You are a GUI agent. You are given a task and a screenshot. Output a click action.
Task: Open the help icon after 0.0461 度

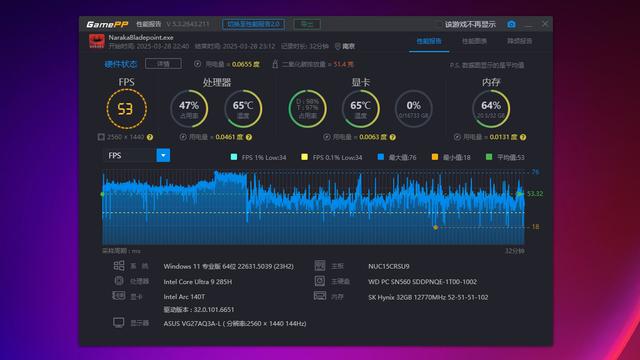[249, 137]
